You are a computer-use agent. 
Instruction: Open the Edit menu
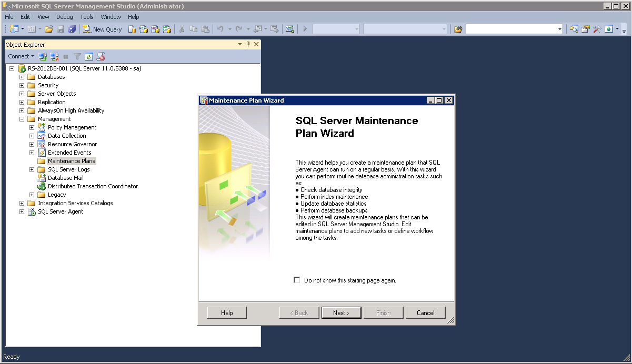click(25, 17)
